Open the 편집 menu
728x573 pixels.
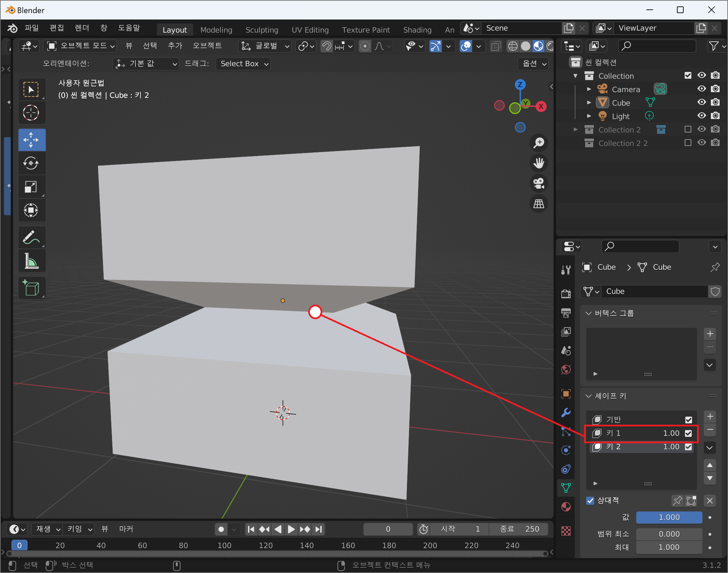point(56,28)
